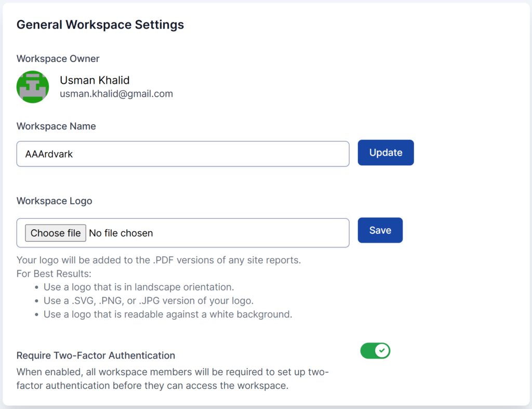
Task: Click Choose file to browse for a logo
Action: (55, 233)
